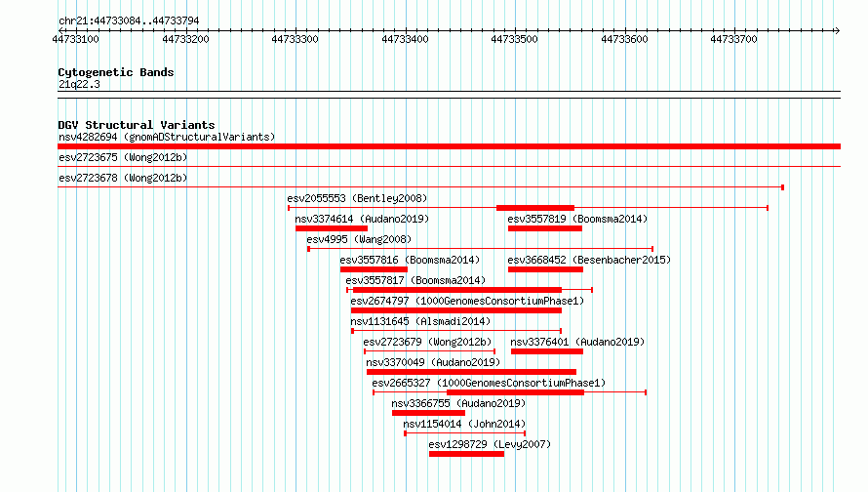Select esv1298729 (Levy2007) variant label
Viewport: 868px width, 492px height.
pyautogui.click(x=490, y=444)
